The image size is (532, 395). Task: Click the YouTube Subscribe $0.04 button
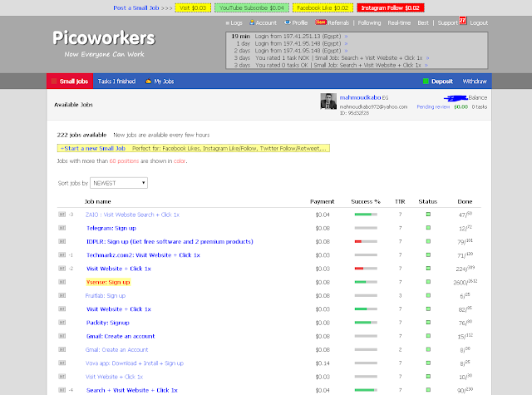[x=252, y=7]
